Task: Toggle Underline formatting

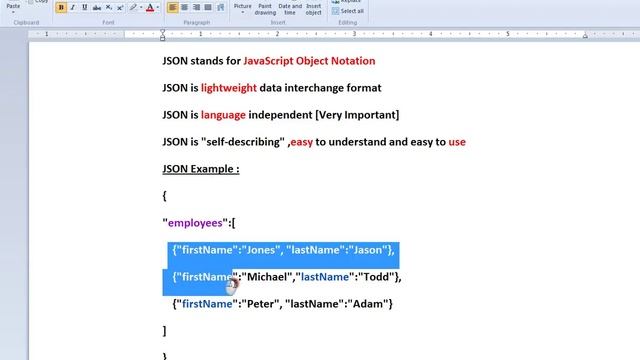Action: (84, 7)
